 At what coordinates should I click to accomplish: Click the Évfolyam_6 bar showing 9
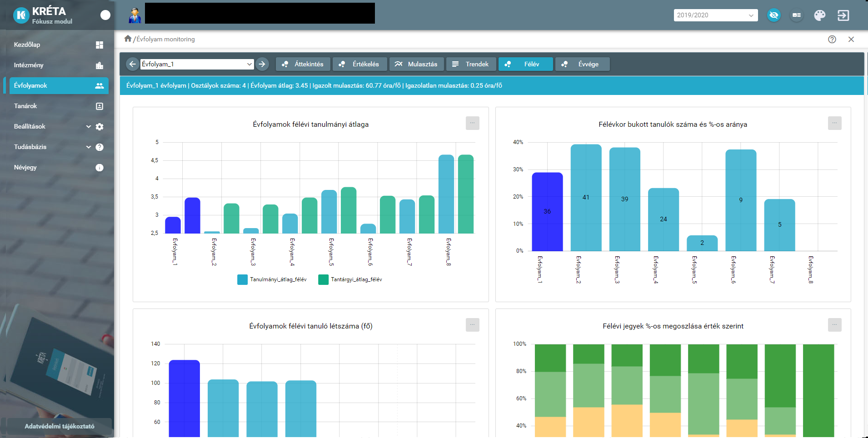(x=741, y=200)
